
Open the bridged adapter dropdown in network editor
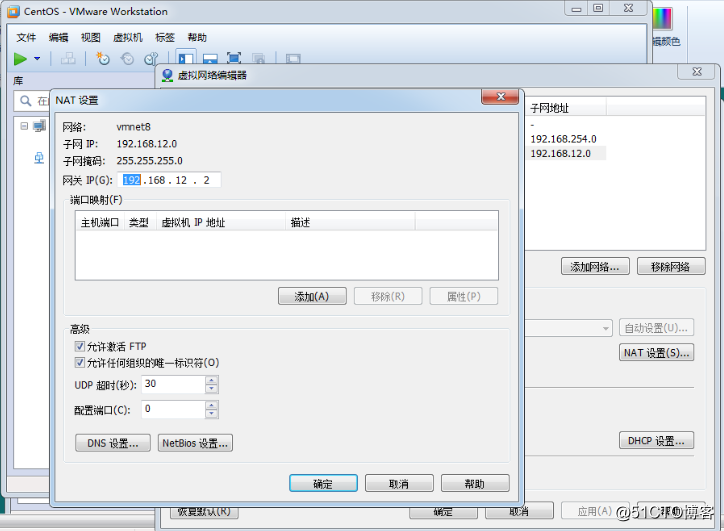[605, 328]
